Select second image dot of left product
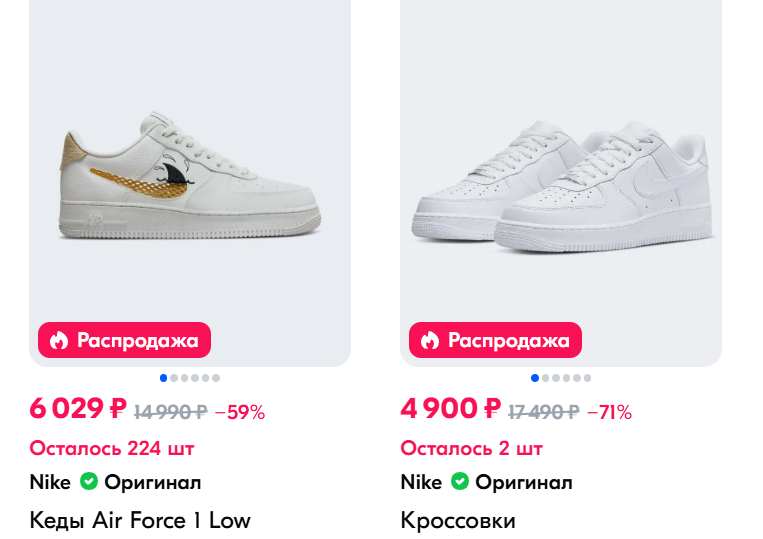The width and height of the screenshot is (763, 539). pos(174,378)
